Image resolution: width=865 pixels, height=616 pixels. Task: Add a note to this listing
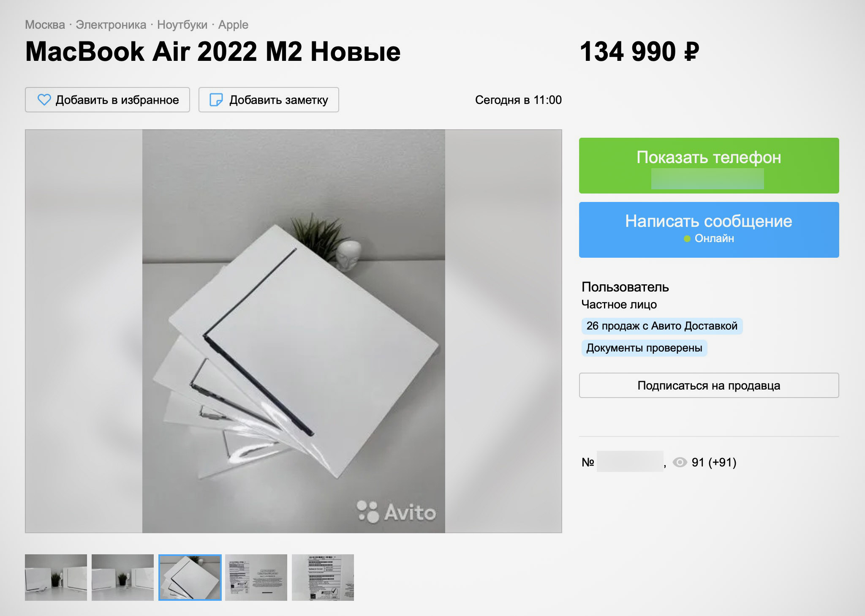[269, 100]
